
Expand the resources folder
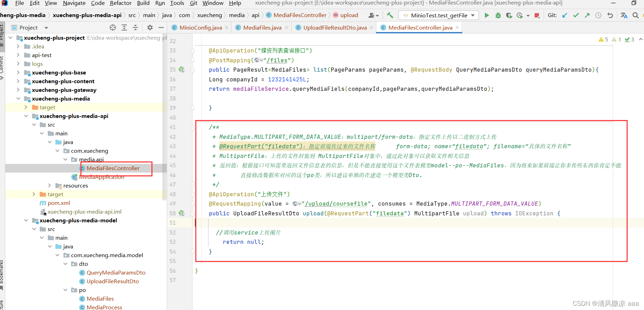(49, 185)
